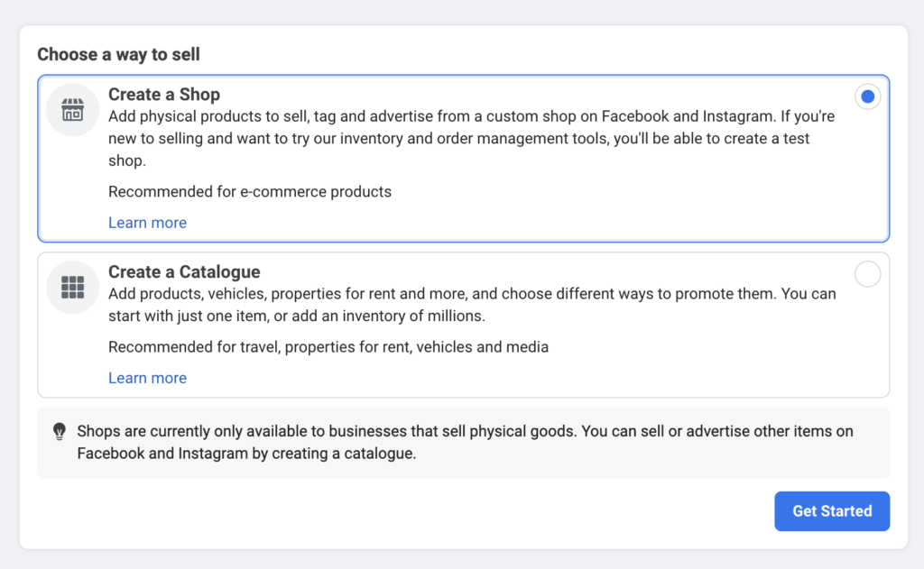
Task: Click the e-commerce recommendation text
Action: (x=249, y=191)
